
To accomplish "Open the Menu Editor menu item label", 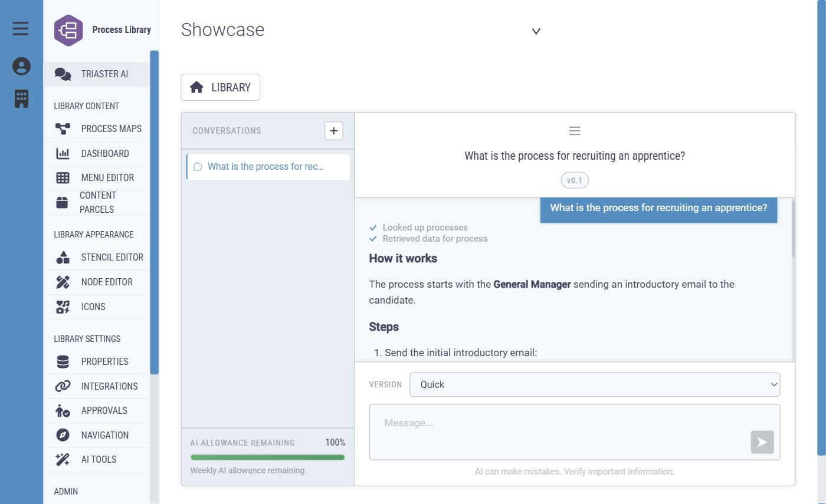I will 107,177.
